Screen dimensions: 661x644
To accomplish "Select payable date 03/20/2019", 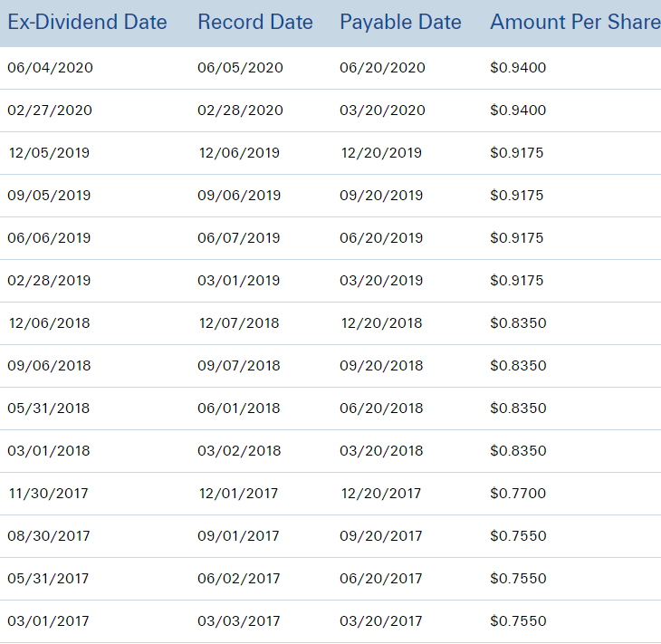I will click(381, 281).
